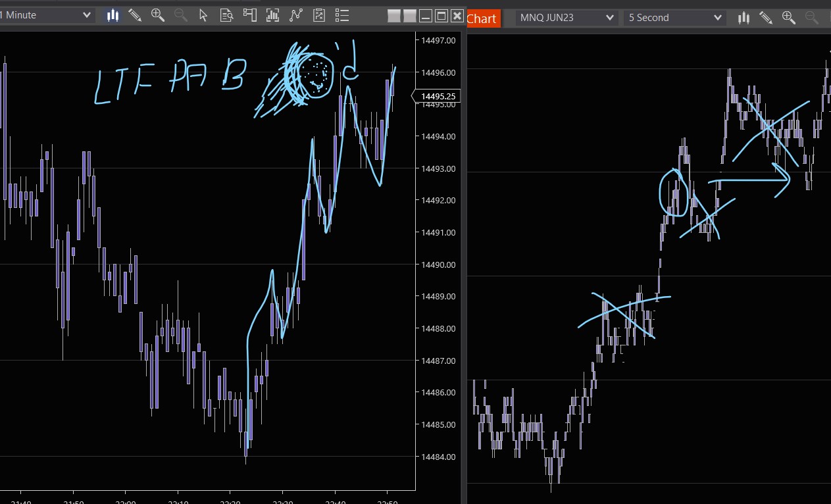Click zoom out magnifier on left chart
The width and height of the screenshot is (831, 504).
[180, 14]
